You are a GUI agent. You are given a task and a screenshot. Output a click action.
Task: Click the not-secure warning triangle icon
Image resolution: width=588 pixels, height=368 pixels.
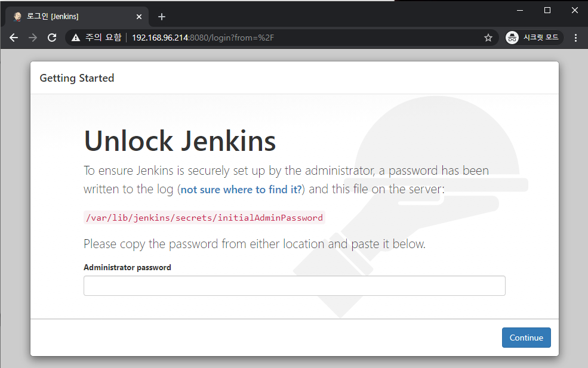point(76,38)
